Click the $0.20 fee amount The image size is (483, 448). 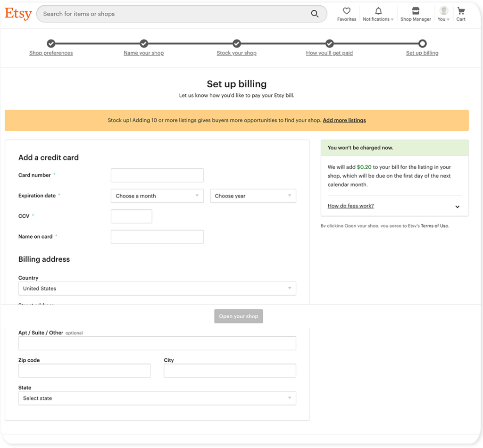coord(364,167)
